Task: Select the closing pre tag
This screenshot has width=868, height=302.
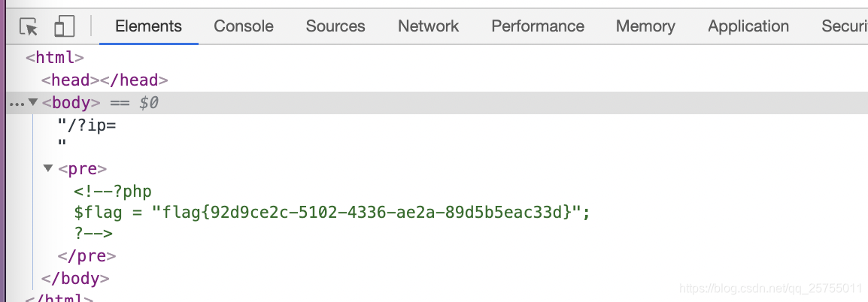Action: pos(87,256)
